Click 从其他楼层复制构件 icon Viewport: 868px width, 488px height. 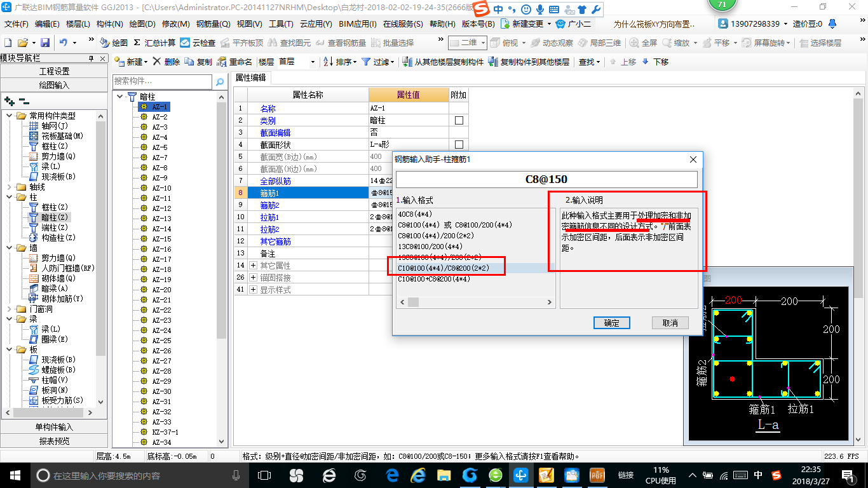(x=444, y=62)
